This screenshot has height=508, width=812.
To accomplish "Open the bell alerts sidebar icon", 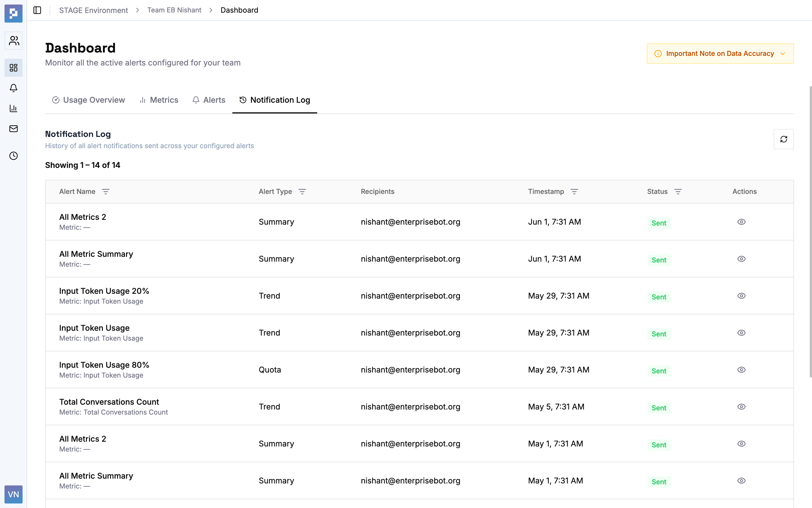I will (14, 88).
